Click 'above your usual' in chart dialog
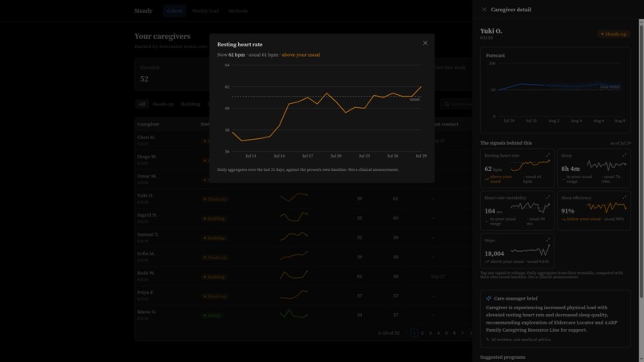The image size is (644, 362). (300, 54)
